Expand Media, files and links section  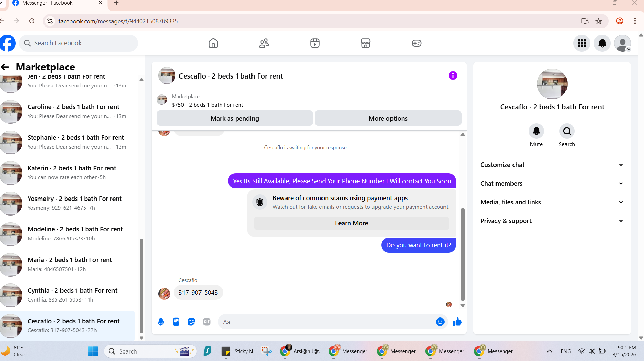tap(552, 202)
